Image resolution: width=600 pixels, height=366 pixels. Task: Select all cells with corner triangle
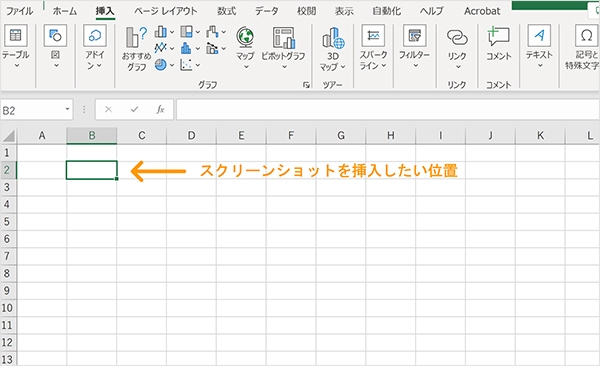click(8, 136)
